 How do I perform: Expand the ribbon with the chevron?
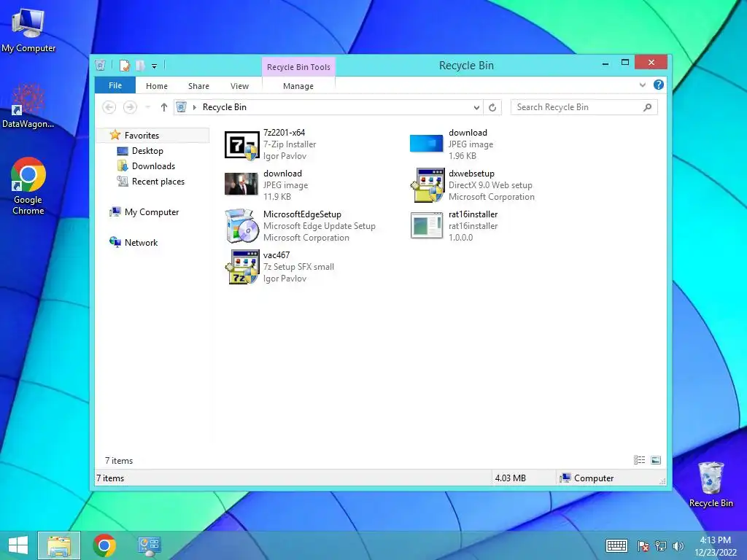pos(643,85)
